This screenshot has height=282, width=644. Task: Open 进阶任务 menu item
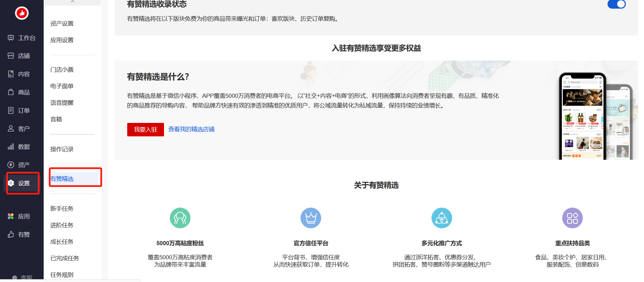62,225
